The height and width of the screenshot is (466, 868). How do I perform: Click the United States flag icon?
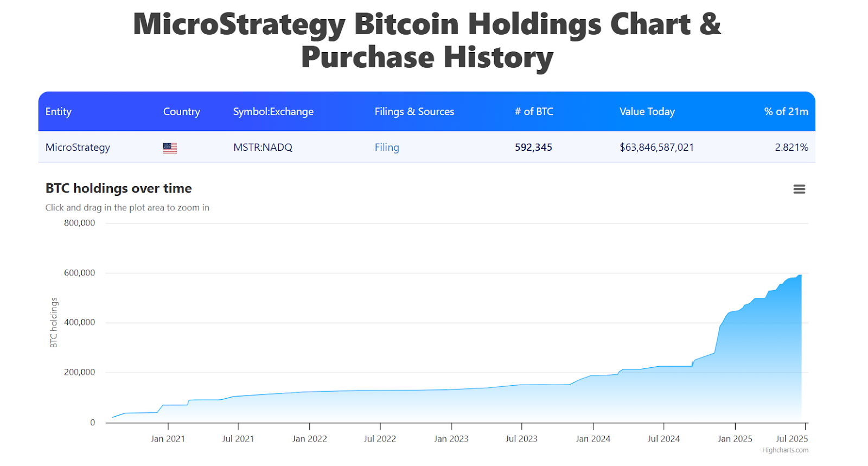(x=170, y=148)
